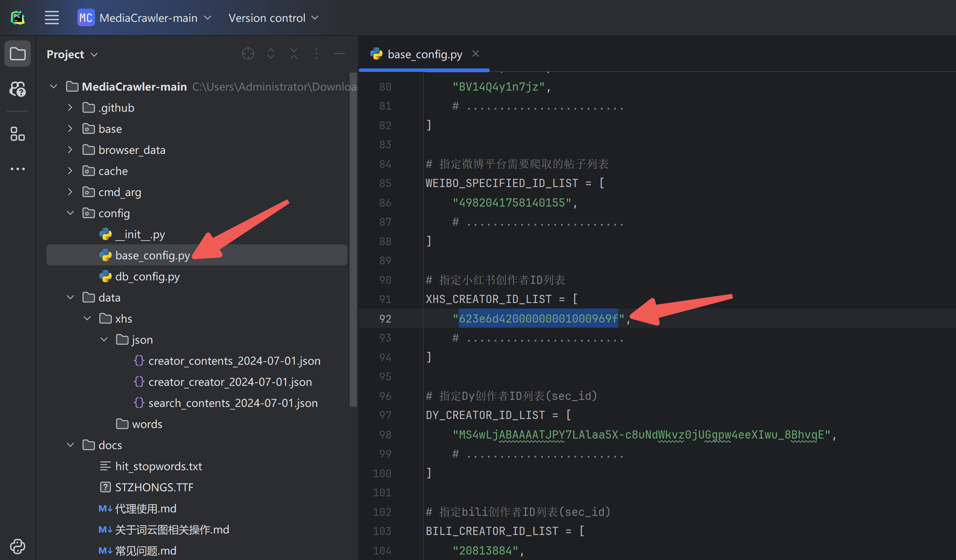The height and width of the screenshot is (560, 956).
Task: Click the DY_CREATOR_ID_LIST variable name
Action: click(485, 415)
